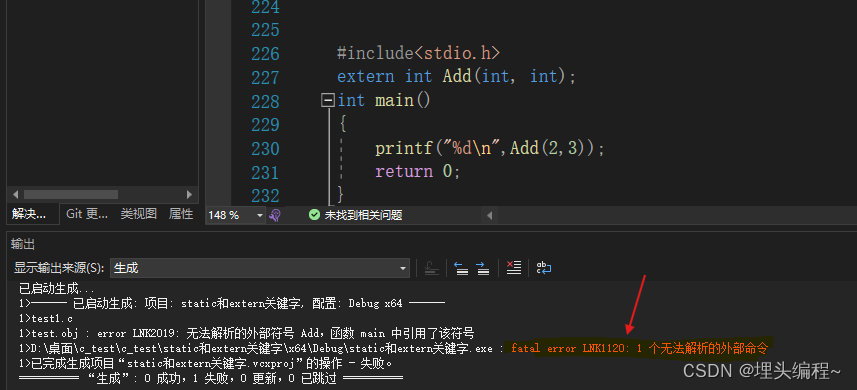Viewport: 857px width, 390px height.
Task: Switch to the Git 更... changes tab
Action: 87,214
